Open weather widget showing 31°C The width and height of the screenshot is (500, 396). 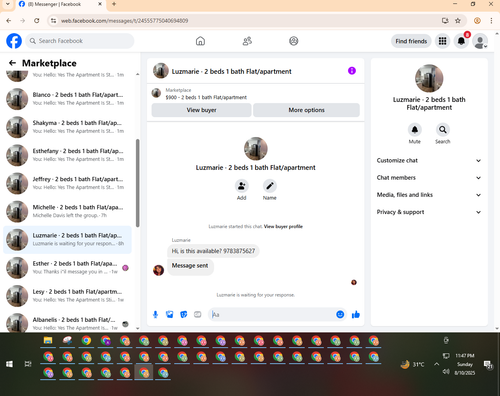[413, 364]
